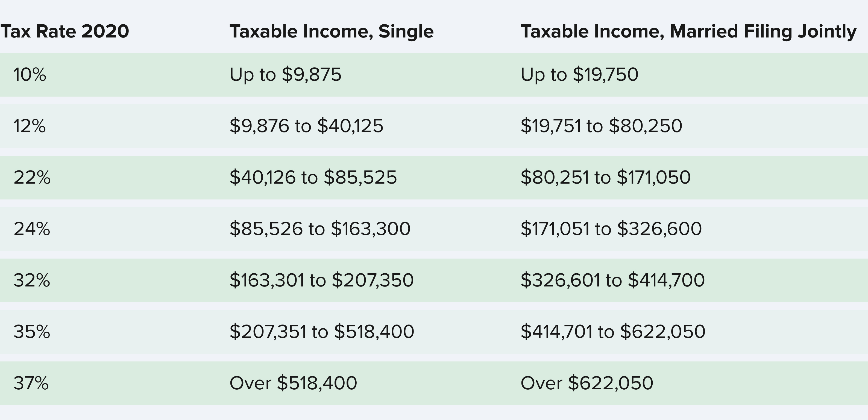Select the $9,876 to $40,125 cell
This screenshot has height=420, width=868.
[306, 126]
